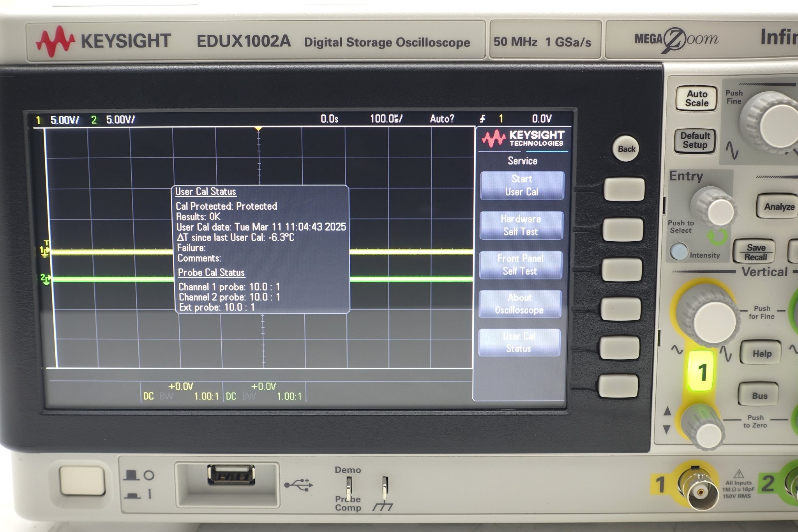Tap the User Cal Status heading
This screenshot has height=532, width=798.
(206, 191)
